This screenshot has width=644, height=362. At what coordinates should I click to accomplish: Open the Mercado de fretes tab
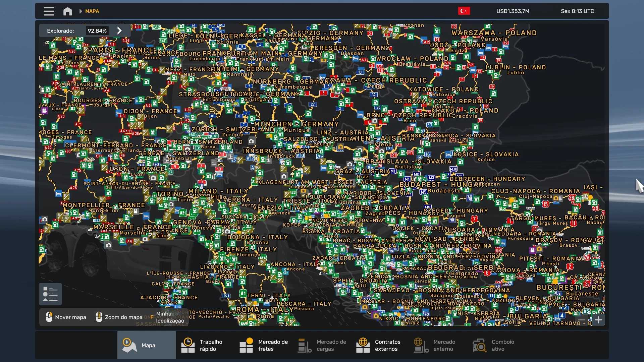click(263, 345)
